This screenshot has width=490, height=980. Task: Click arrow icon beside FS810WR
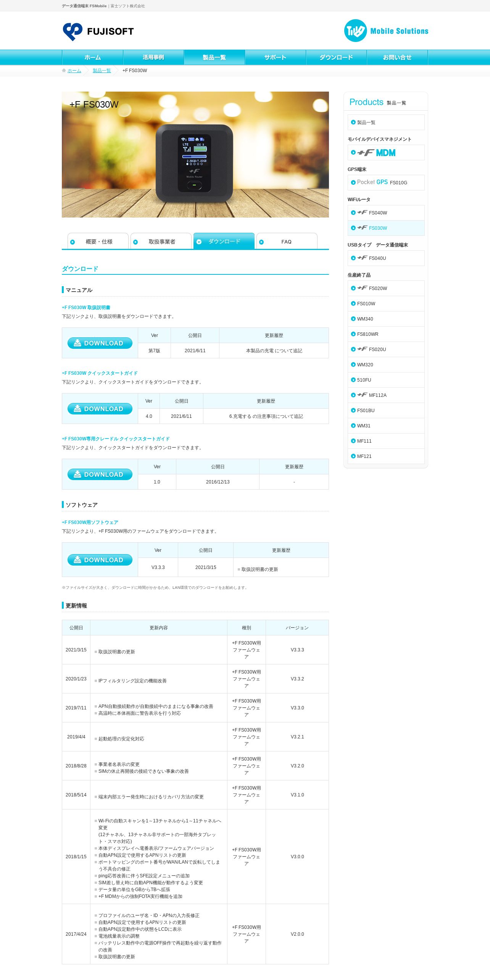point(353,334)
